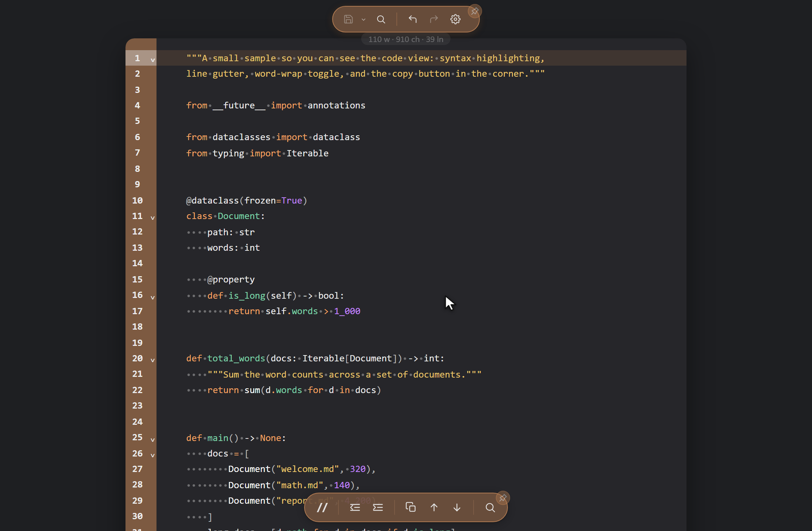
Task: Click the save icon in top toolbar
Action: (348, 19)
